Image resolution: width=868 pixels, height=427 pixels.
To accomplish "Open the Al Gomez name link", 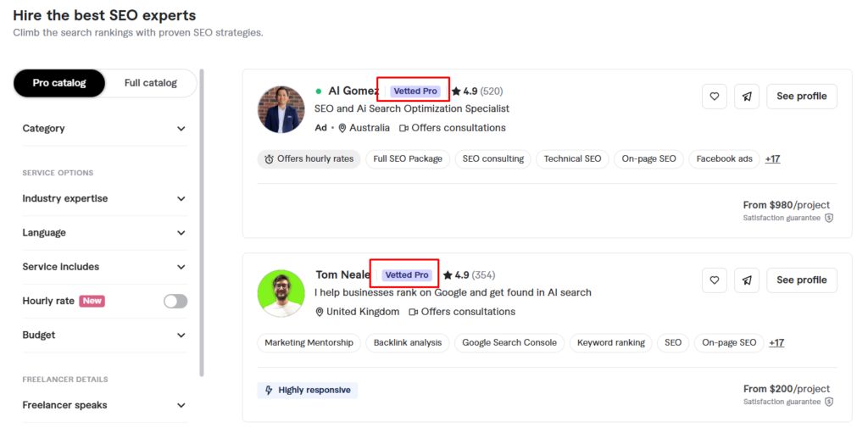I will click(353, 91).
